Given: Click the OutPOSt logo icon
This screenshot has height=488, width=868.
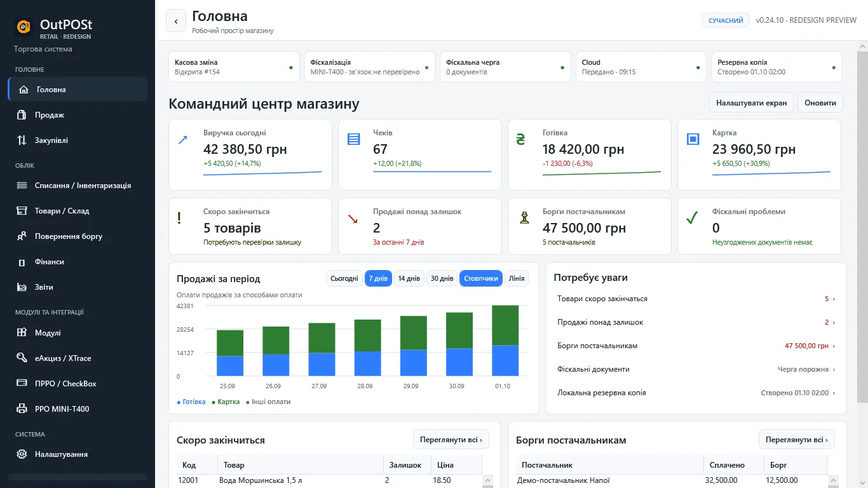Looking at the screenshot, I should click(24, 27).
